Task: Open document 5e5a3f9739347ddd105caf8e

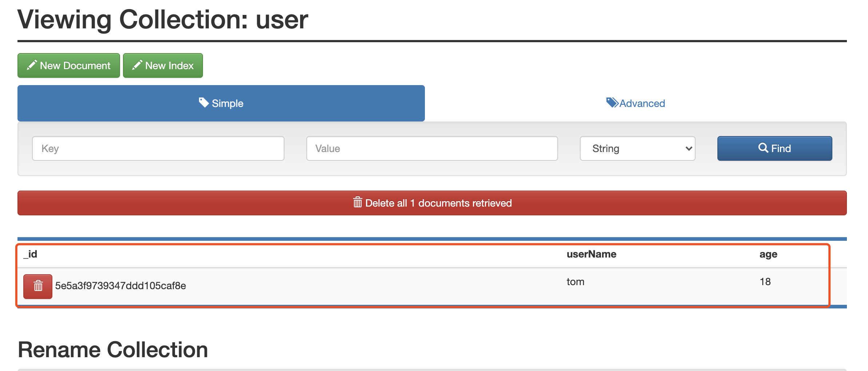Action: [x=120, y=286]
